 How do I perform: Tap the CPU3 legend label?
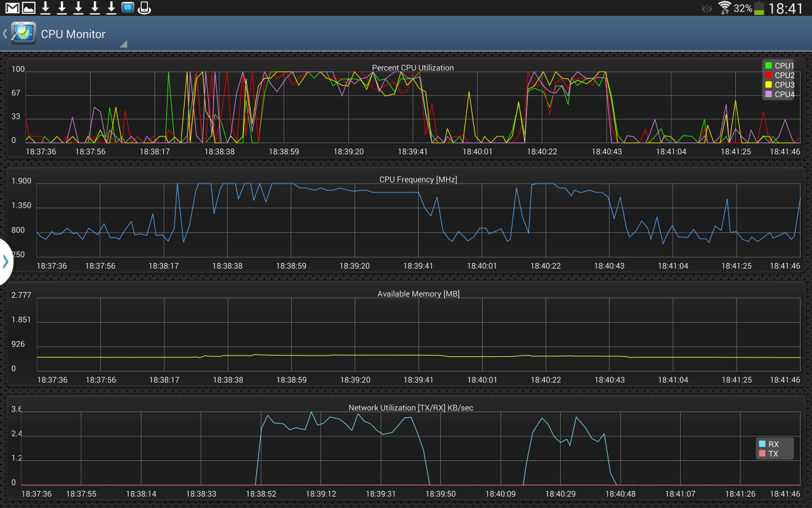784,84
